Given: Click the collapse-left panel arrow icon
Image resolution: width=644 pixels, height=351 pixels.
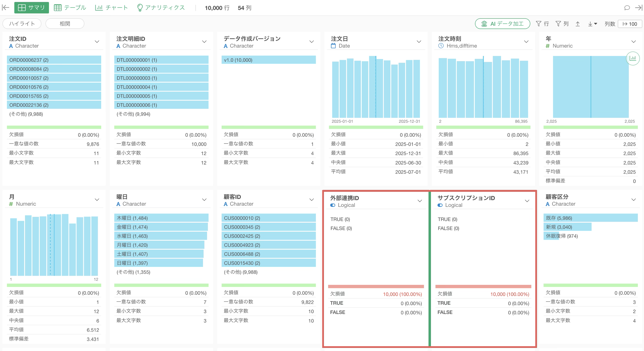Looking at the screenshot, I should [x=5, y=7].
